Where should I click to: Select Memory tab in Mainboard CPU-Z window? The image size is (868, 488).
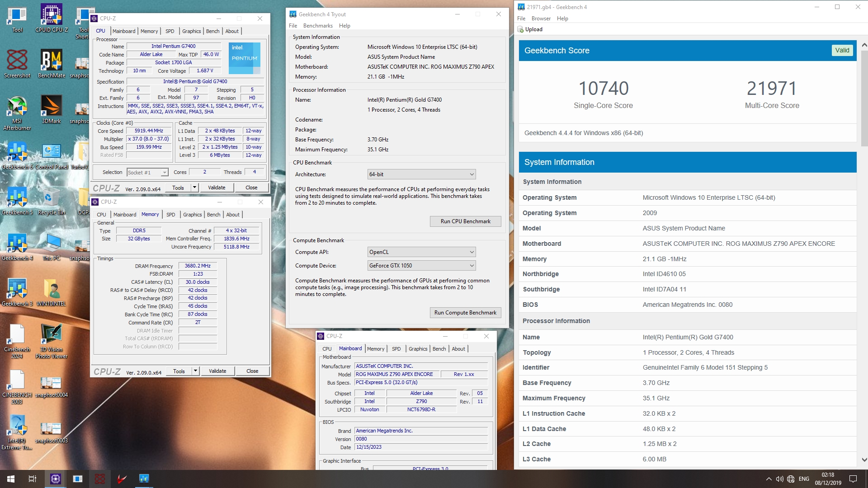coord(375,349)
